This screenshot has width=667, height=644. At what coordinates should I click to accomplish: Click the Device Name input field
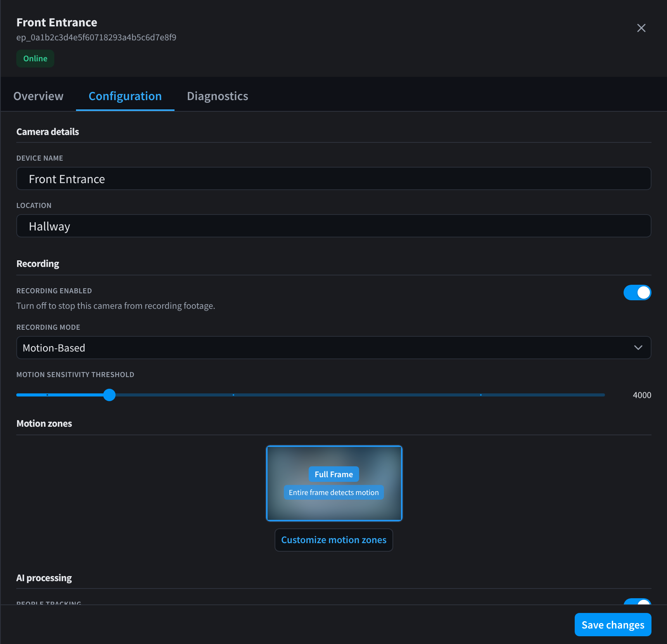333,178
